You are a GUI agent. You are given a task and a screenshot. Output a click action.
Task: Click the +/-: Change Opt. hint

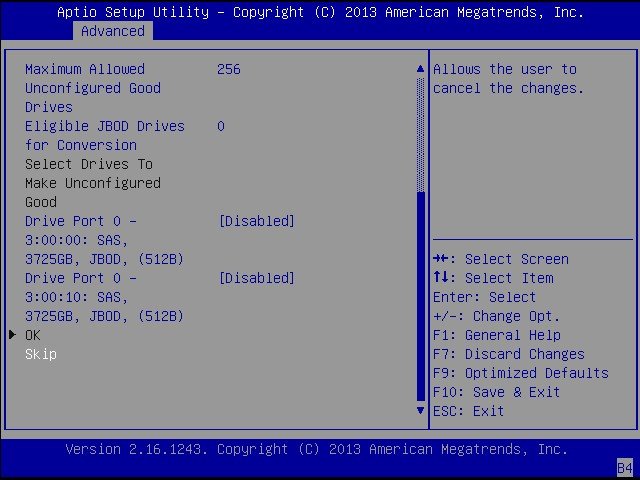(496, 316)
